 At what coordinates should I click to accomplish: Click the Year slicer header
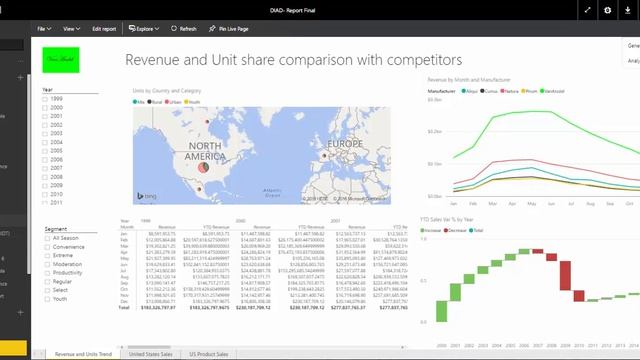[x=47, y=89]
